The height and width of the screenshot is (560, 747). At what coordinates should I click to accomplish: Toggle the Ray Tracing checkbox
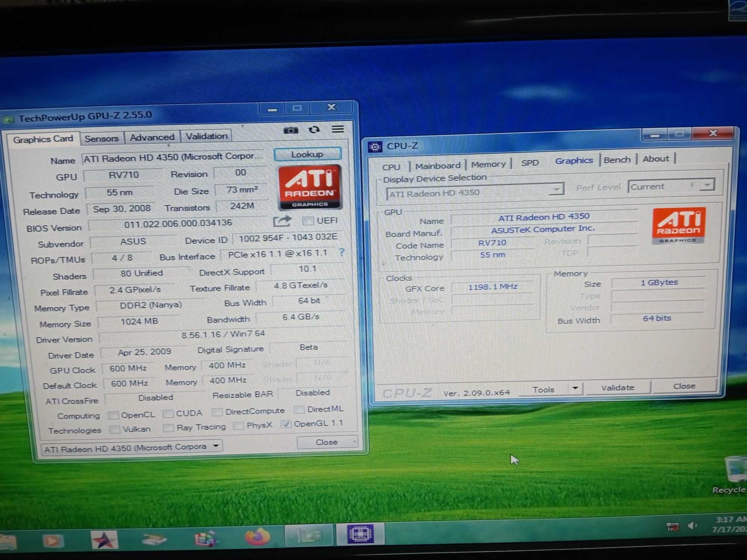coord(168,427)
